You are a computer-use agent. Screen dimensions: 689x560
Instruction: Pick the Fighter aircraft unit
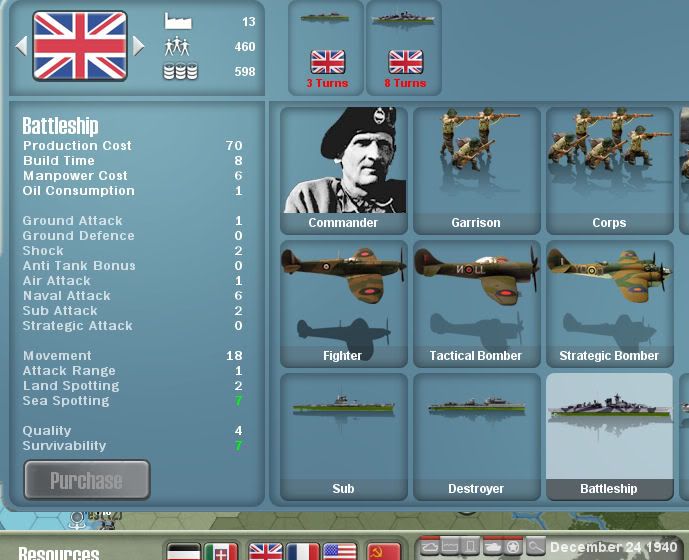343,303
